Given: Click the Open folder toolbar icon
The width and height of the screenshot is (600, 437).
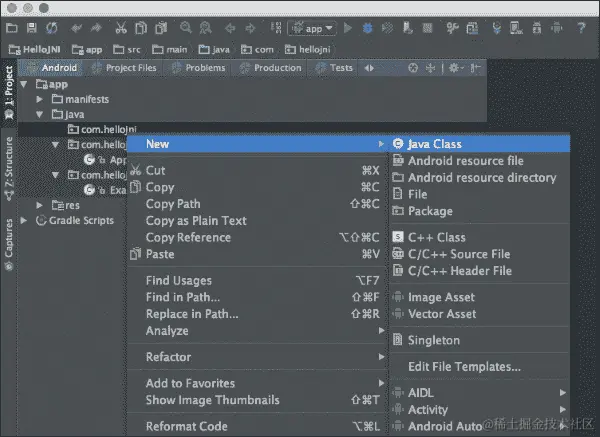Looking at the screenshot, I should point(12,28).
